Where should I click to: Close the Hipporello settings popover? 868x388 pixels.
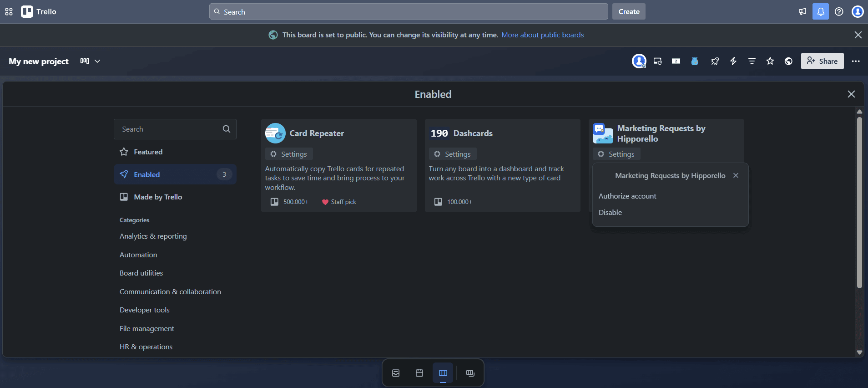coord(736,175)
